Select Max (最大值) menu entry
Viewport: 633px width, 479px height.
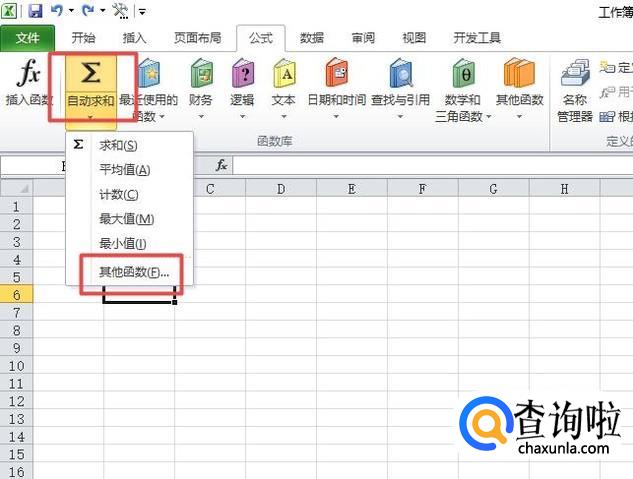[127, 219]
